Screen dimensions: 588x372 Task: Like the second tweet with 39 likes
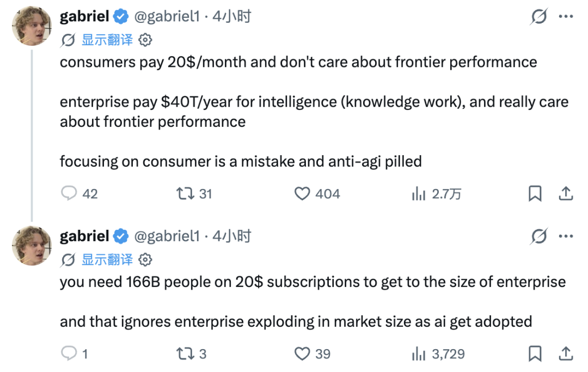[302, 353]
